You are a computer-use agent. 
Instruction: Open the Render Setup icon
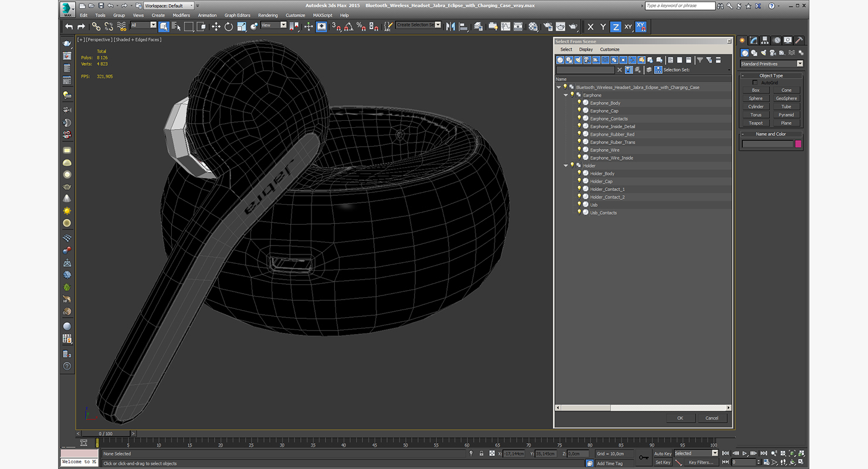(x=548, y=26)
